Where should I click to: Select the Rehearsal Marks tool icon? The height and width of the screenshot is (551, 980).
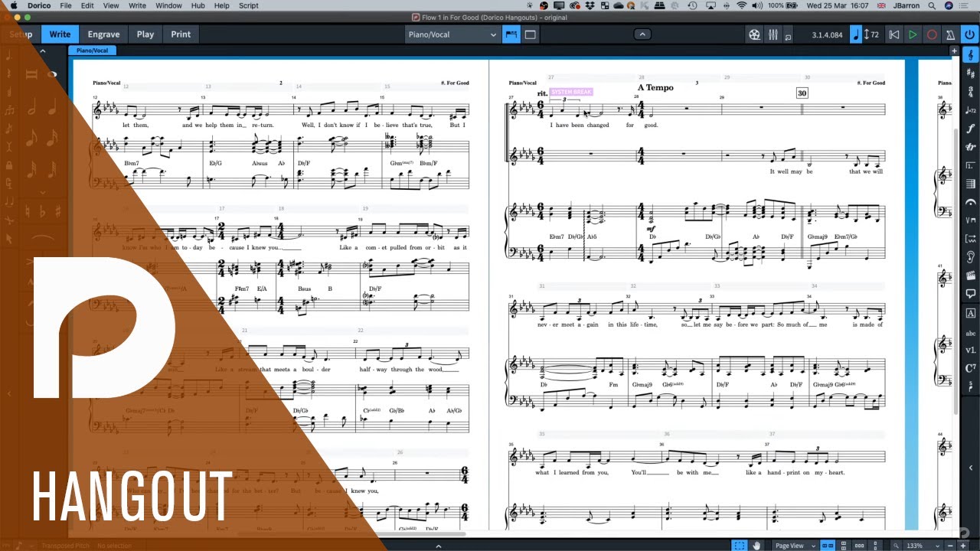coord(971,313)
